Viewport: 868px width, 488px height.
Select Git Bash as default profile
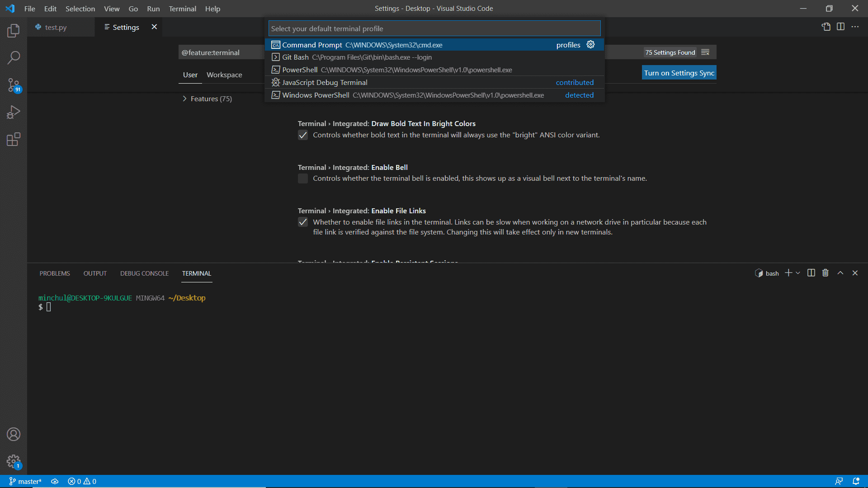434,57
